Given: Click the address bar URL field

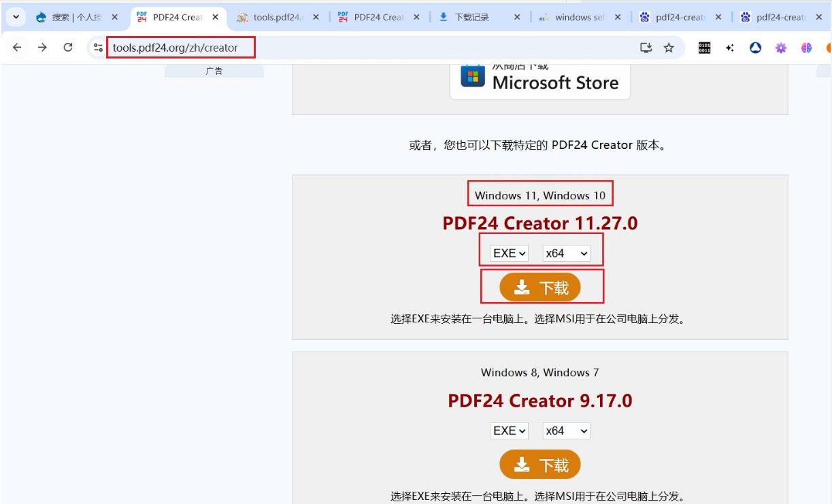Looking at the screenshot, I should 340,48.
